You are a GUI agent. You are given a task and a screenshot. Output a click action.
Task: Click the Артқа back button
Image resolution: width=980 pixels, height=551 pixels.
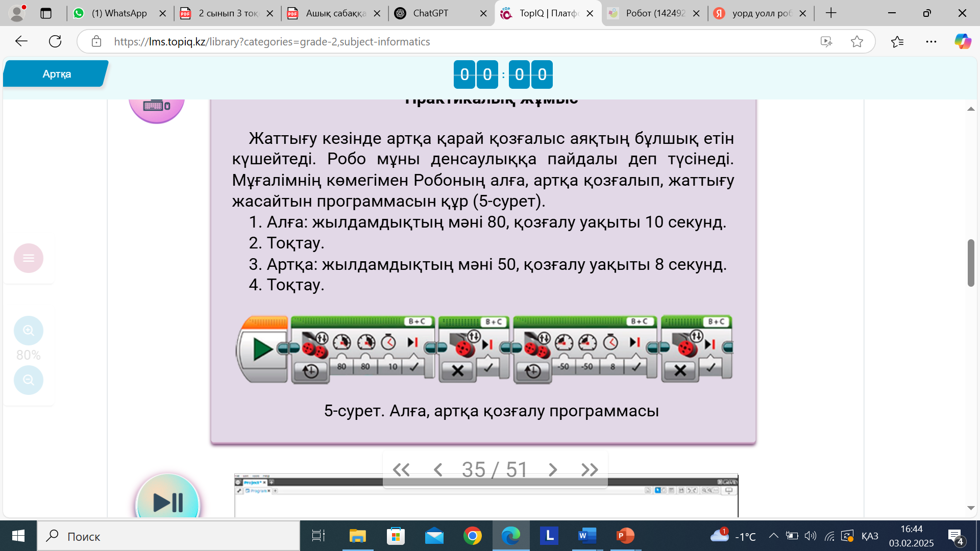coord(56,74)
